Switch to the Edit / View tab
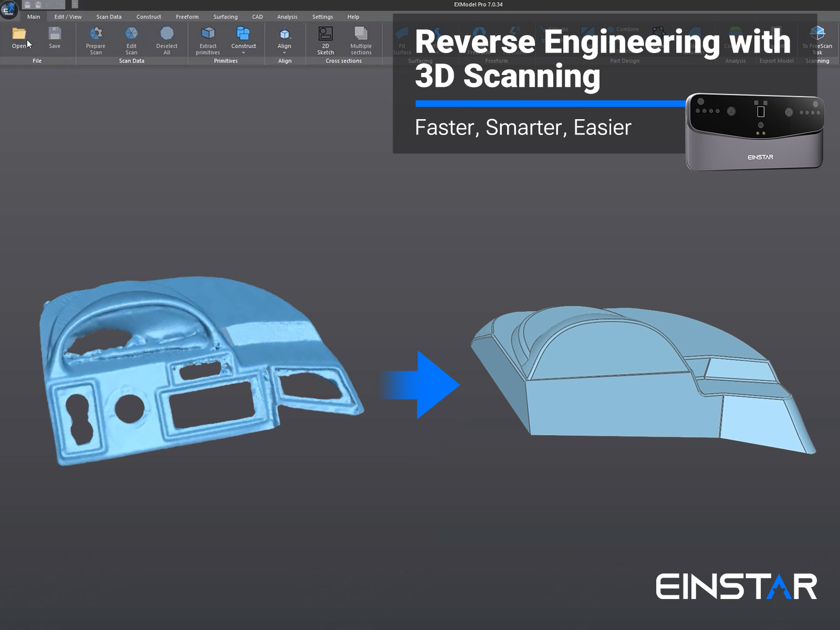The height and width of the screenshot is (630, 840). coord(68,17)
